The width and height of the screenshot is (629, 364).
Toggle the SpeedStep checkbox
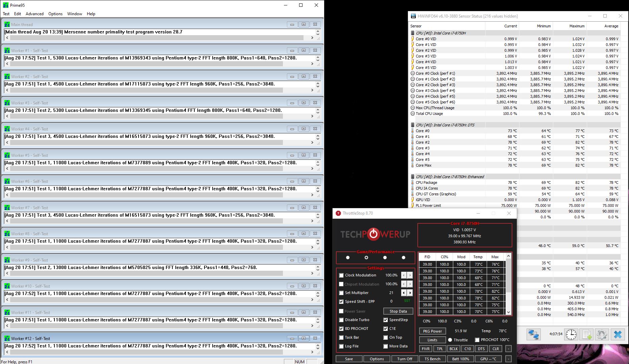pos(386,320)
